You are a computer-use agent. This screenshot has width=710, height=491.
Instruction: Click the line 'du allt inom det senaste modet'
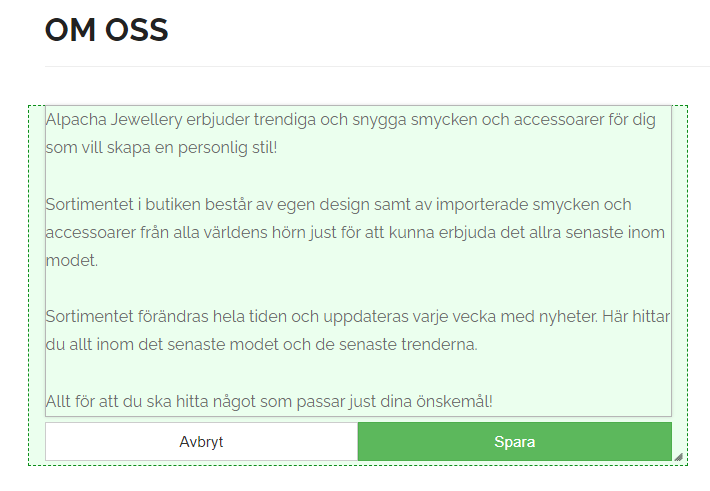pyautogui.click(x=261, y=344)
